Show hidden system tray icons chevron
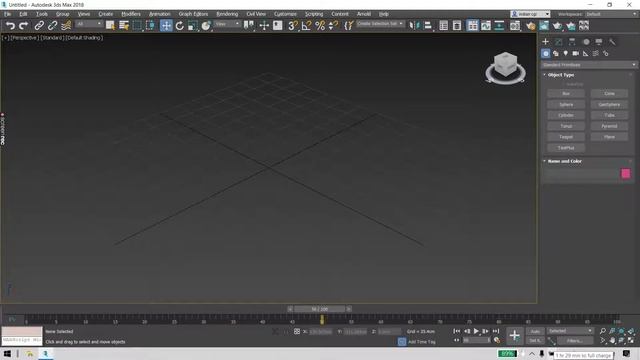This screenshot has height=360, width=640. click(x=531, y=353)
